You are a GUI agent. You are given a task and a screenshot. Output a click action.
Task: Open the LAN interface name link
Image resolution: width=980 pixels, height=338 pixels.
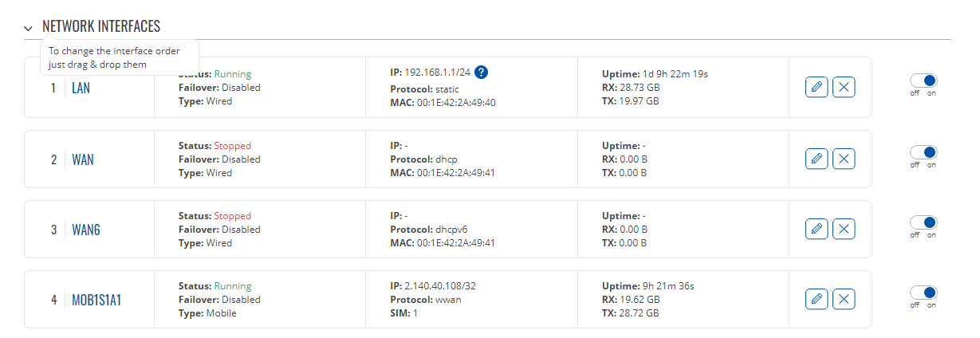tap(81, 88)
